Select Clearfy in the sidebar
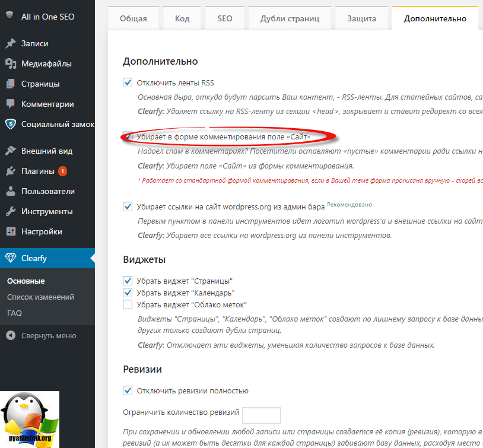 point(47,258)
